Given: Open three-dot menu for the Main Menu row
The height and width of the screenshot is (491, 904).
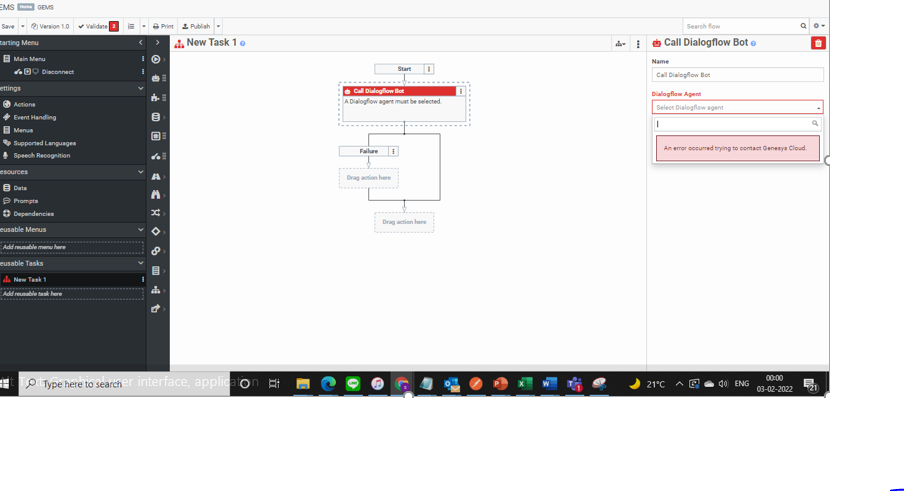Looking at the screenshot, I should [142, 59].
